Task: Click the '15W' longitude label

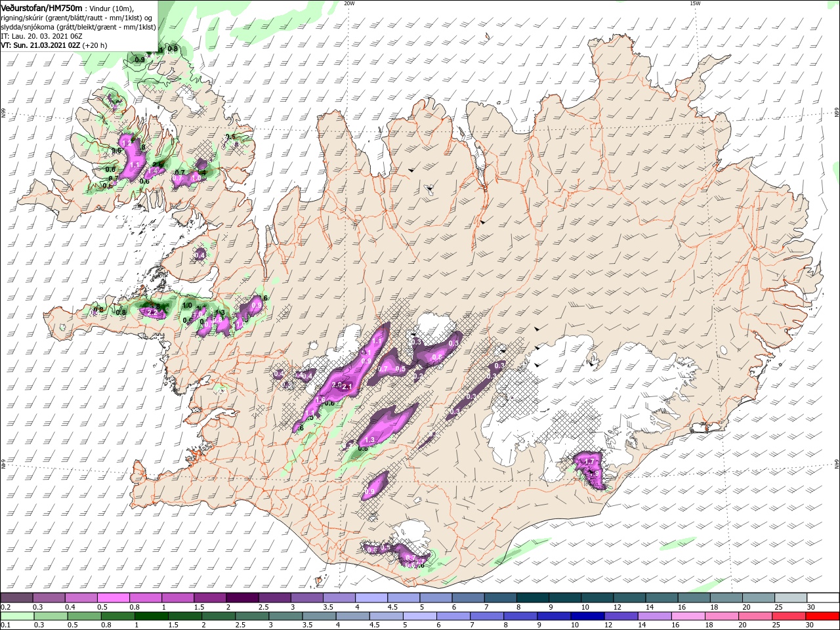Action: tap(695, 3)
